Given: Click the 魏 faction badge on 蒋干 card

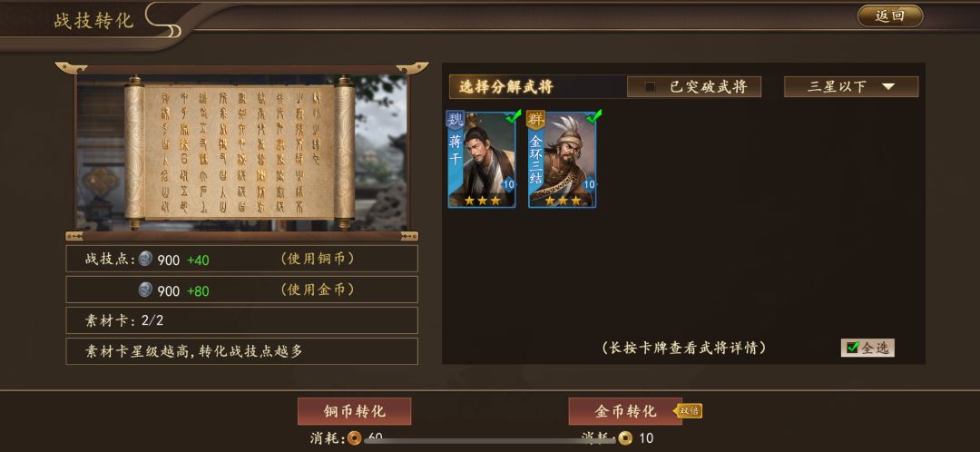Looking at the screenshot, I should [456, 120].
